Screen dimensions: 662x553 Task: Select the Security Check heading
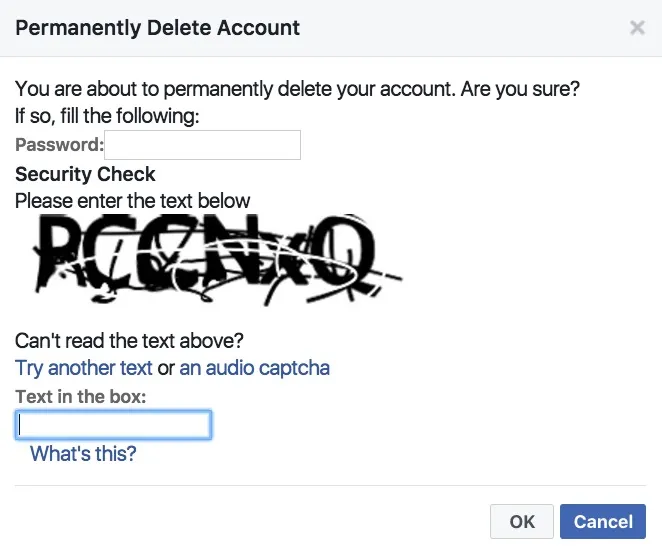(x=85, y=174)
